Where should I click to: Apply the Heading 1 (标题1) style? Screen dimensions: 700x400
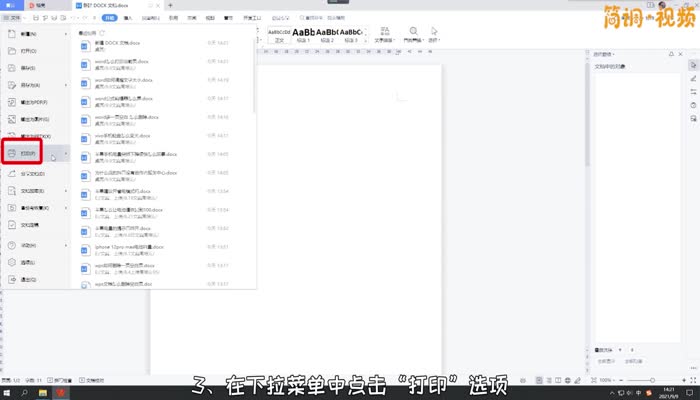(x=304, y=36)
